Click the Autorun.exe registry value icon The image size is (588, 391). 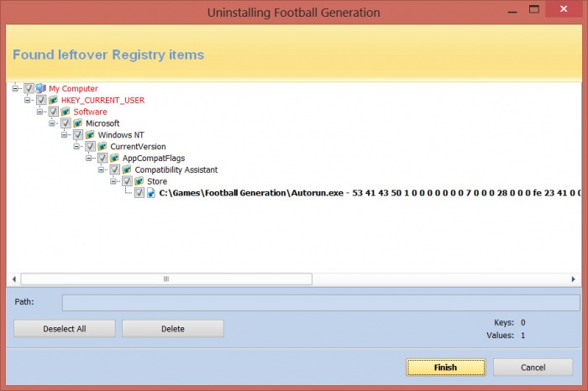[151, 193]
